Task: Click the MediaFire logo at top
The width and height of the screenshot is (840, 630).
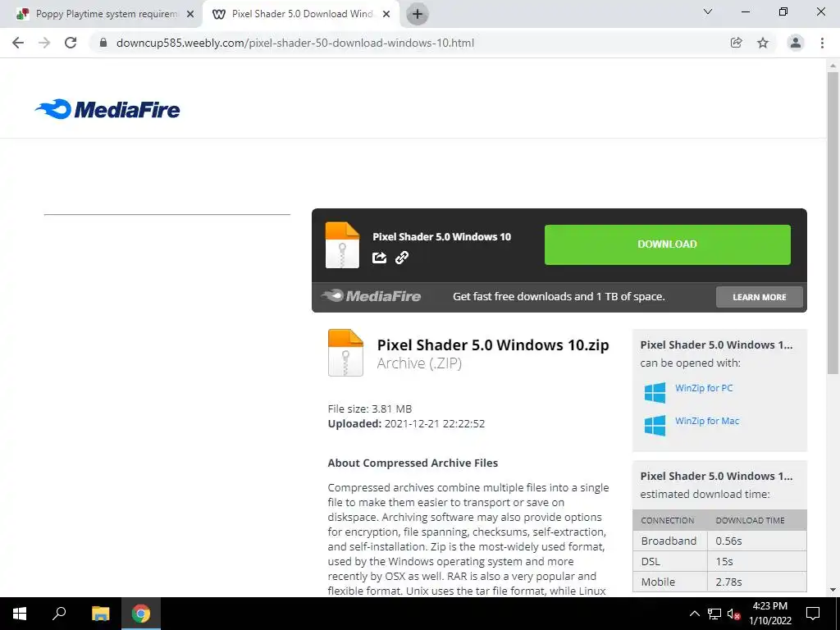Action: (x=107, y=109)
